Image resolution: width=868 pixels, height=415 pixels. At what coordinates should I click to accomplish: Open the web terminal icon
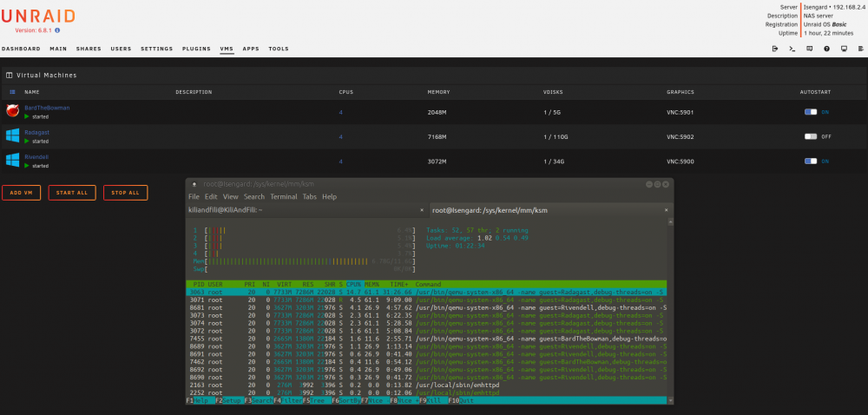[x=792, y=49]
